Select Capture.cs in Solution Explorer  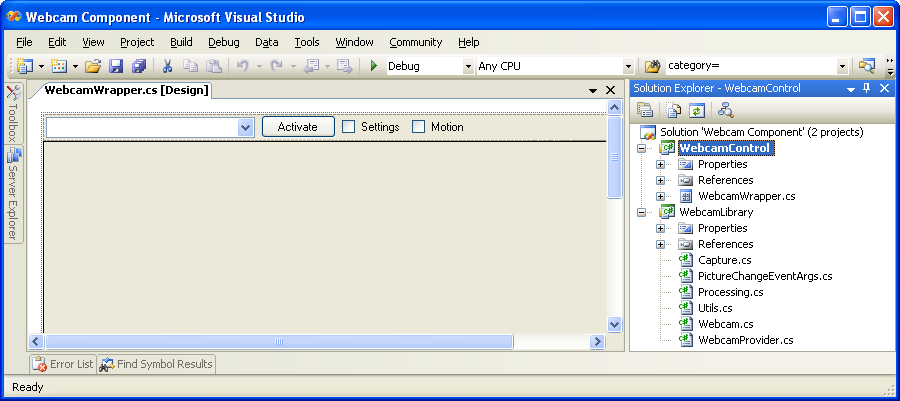(x=724, y=260)
